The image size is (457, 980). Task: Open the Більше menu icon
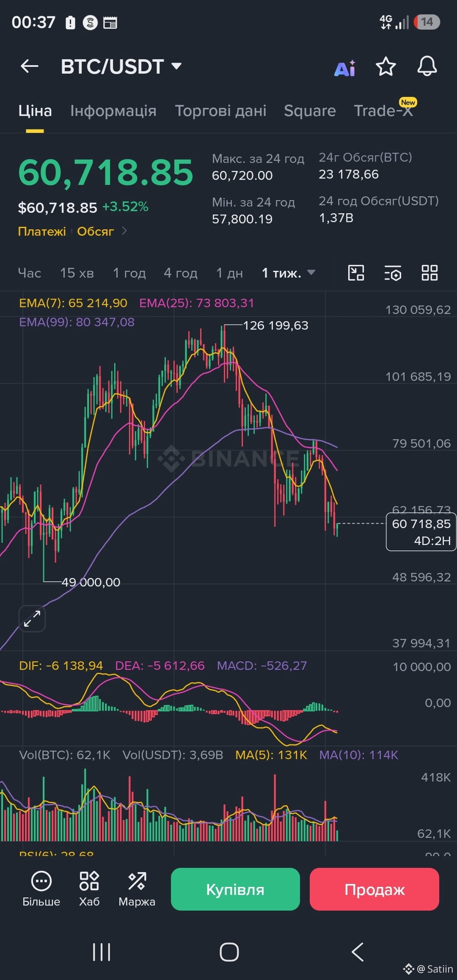pyautogui.click(x=41, y=889)
